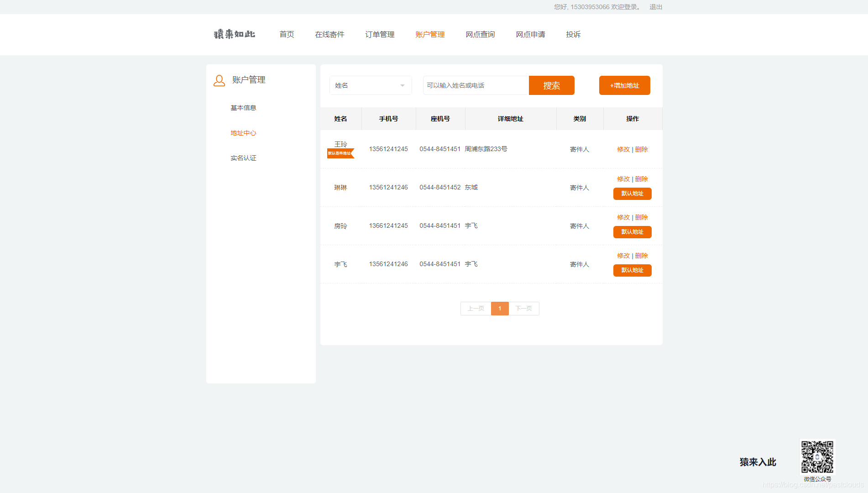This screenshot has height=493, width=868.
Task: Open 账户管理 navigation item
Action: click(x=430, y=34)
